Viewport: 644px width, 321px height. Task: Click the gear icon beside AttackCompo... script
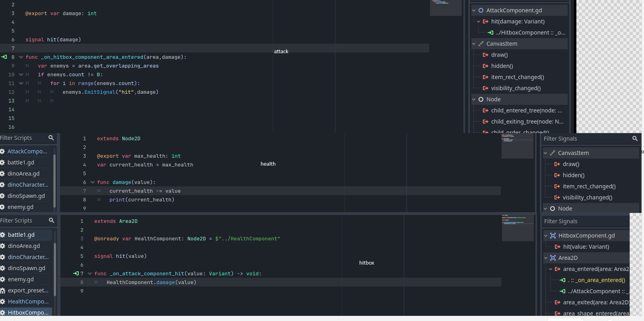coord(2,151)
